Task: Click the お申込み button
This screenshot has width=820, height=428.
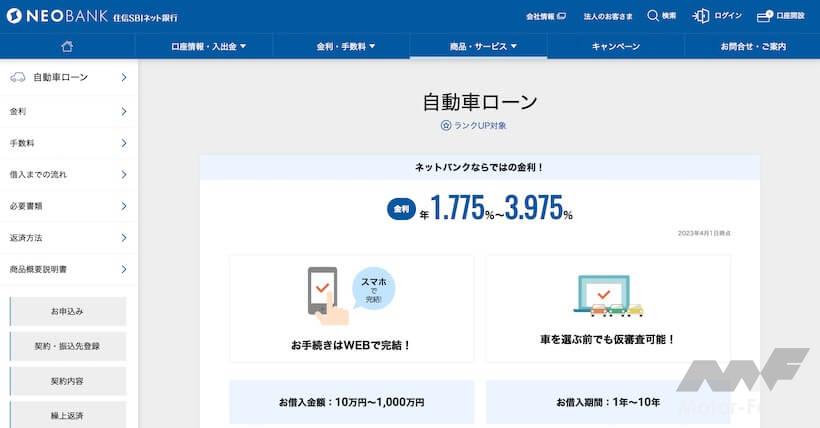Action: (68, 311)
